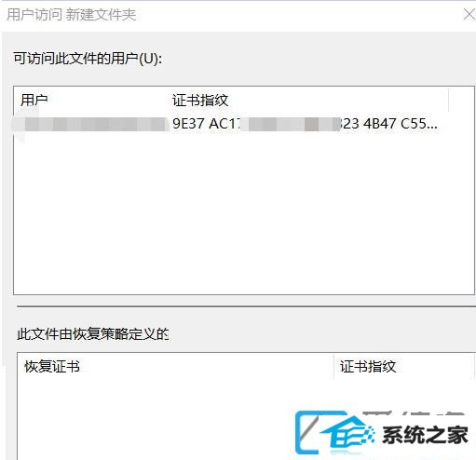Click the blurred middle of the thumbprint
The image size is (476, 460).
289,124
